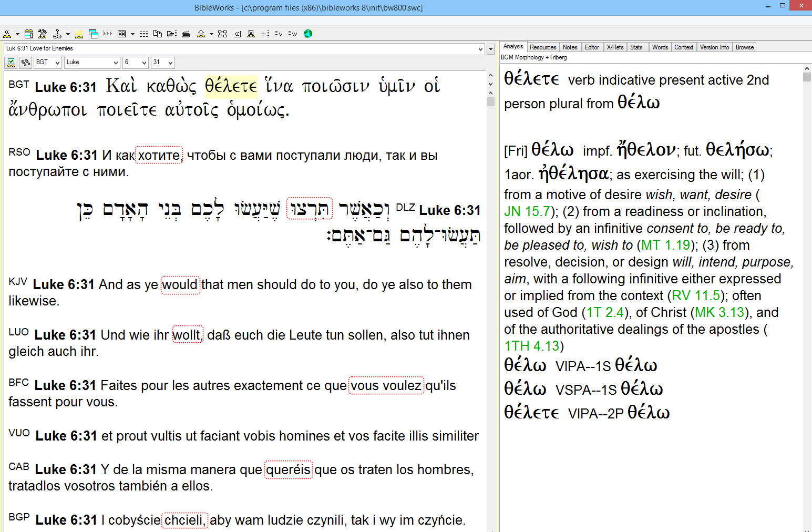Switch to the X-Refs tab
The image size is (812, 532).
pyautogui.click(x=615, y=47)
